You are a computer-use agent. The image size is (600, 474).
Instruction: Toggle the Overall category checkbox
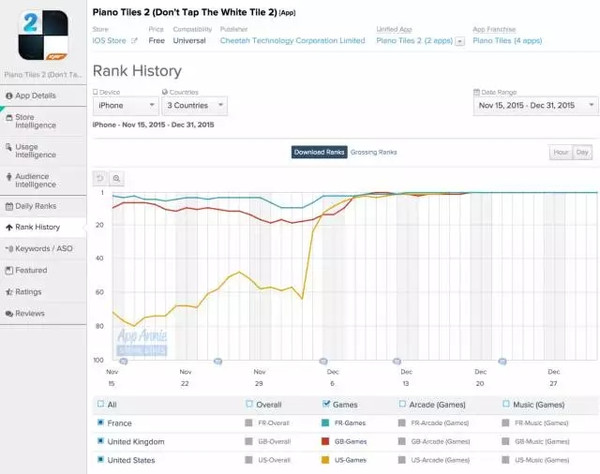(x=249, y=404)
